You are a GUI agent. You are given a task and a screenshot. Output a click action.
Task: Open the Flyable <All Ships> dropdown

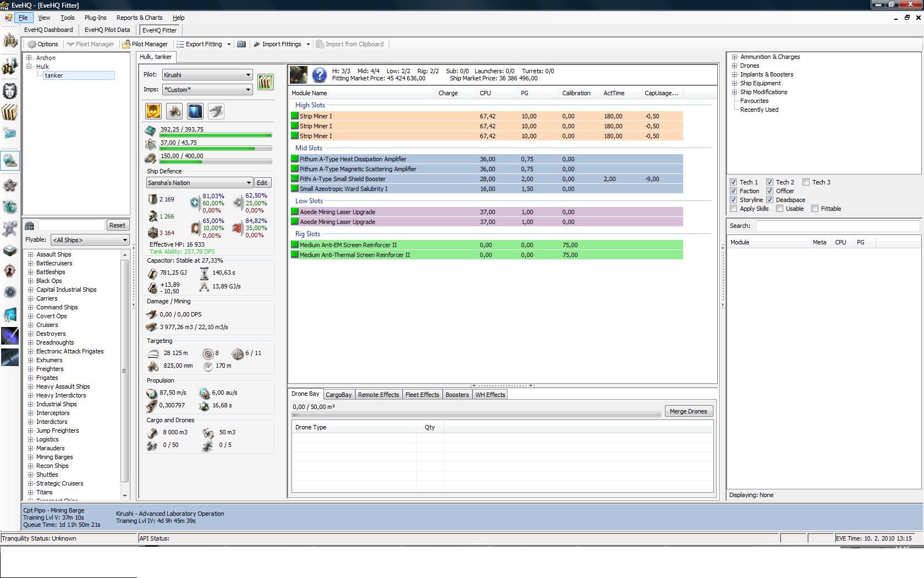point(90,240)
